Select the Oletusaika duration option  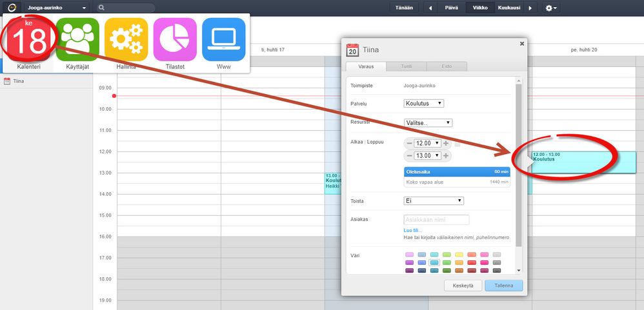click(457, 172)
